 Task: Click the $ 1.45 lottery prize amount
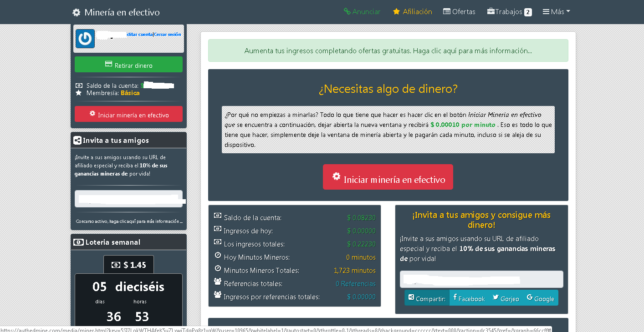click(128, 265)
